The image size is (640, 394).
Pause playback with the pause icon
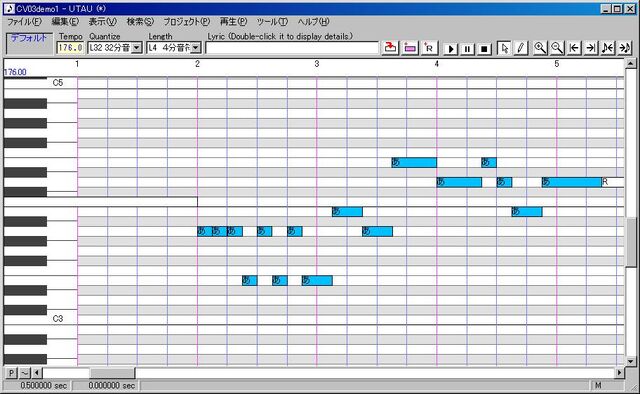[x=467, y=49]
